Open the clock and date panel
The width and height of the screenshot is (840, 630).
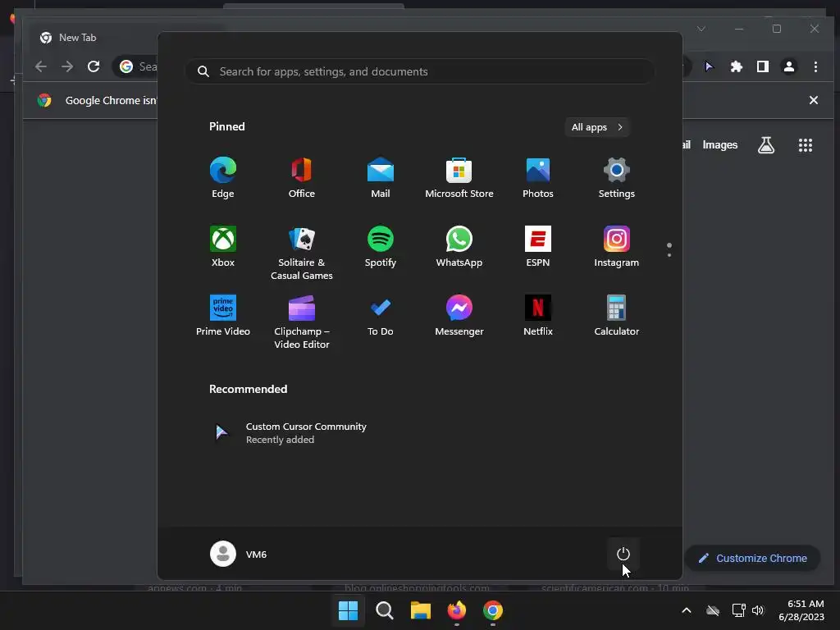801,610
